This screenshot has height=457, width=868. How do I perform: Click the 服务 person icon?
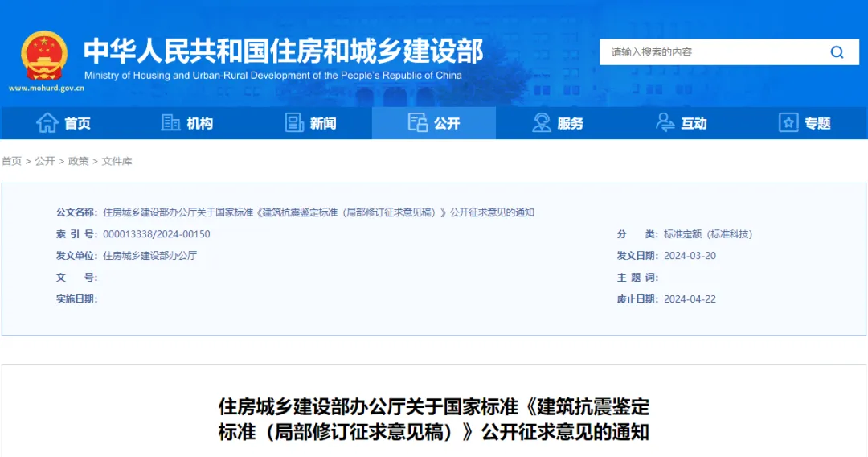click(542, 123)
